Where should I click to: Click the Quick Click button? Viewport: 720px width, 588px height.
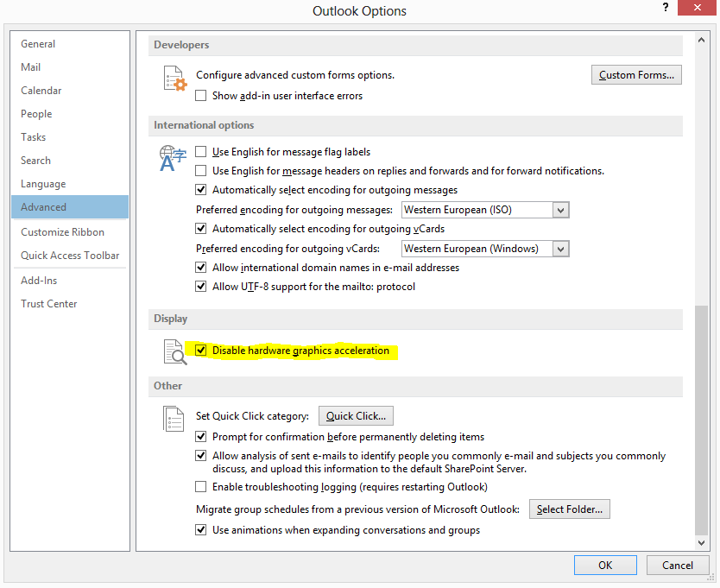(356, 416)
